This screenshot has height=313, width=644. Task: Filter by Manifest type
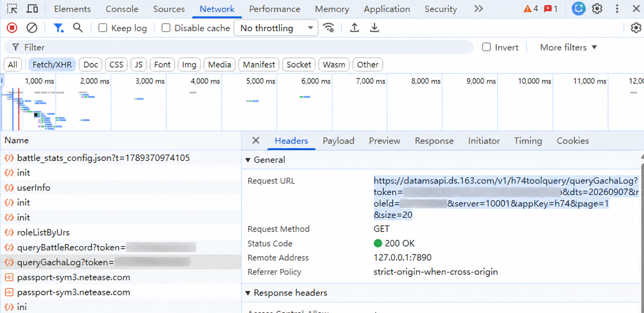click(x=259, y=64)
